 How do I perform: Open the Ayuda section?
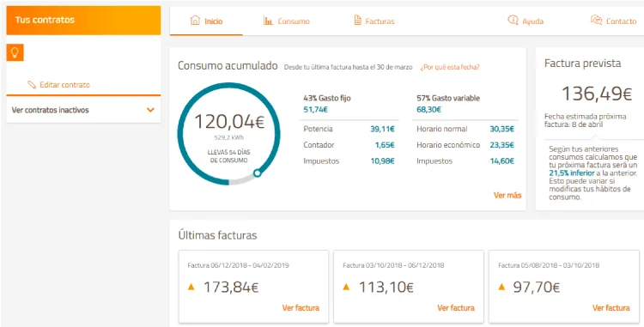[526, 21]
